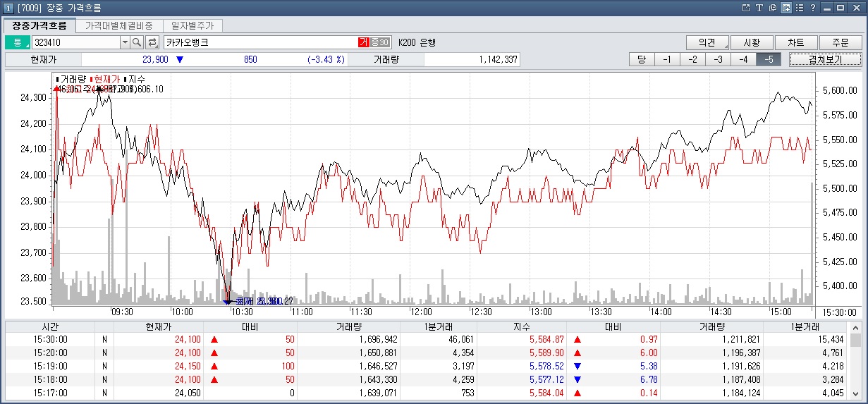Click the help question mark icon

(x=812, y=8)
